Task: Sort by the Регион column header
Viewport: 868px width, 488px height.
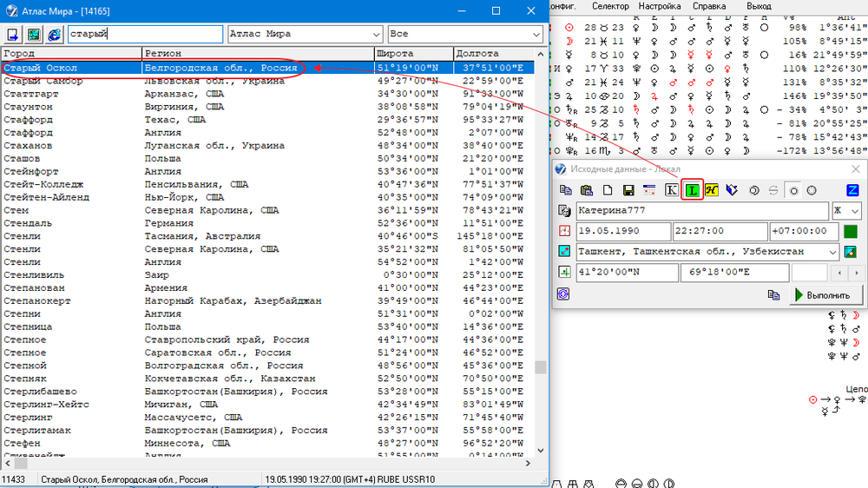Action: [258, 54]
